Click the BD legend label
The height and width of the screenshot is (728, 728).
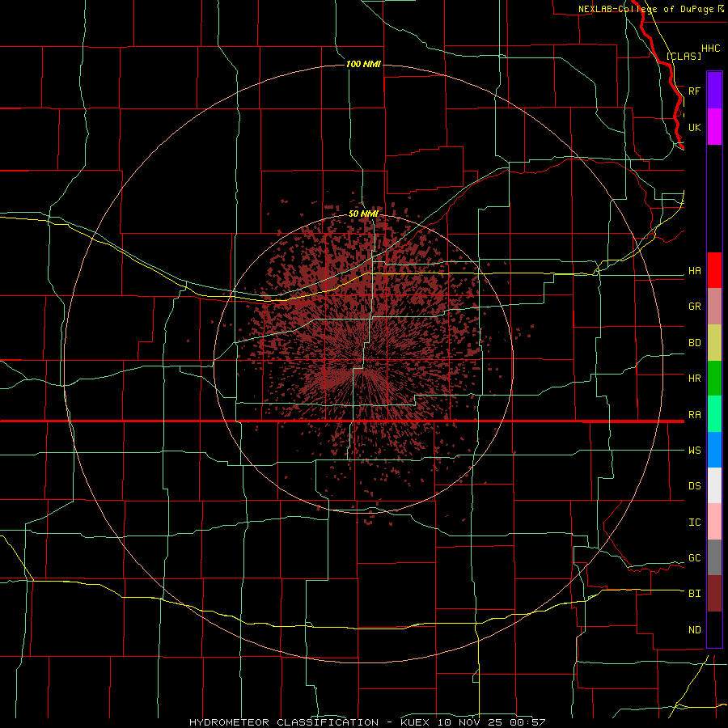(x=695, y=343)
